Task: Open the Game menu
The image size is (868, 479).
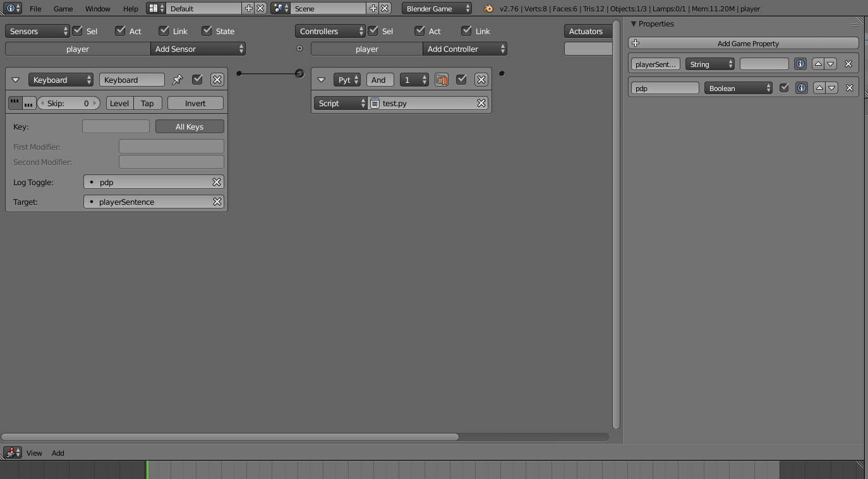Action: (x=63, y=9)
